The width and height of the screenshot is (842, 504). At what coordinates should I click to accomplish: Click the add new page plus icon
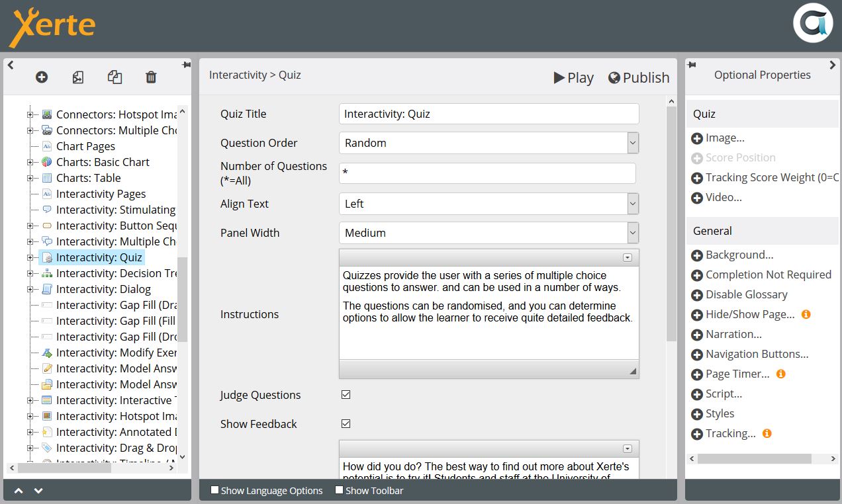(x=42, y=77)
